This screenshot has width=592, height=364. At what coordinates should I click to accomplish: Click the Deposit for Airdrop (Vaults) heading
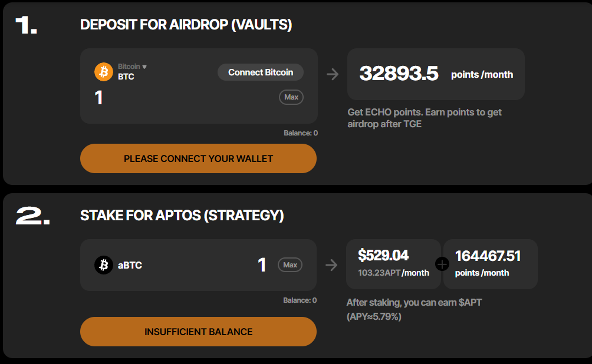pos(186,25)
